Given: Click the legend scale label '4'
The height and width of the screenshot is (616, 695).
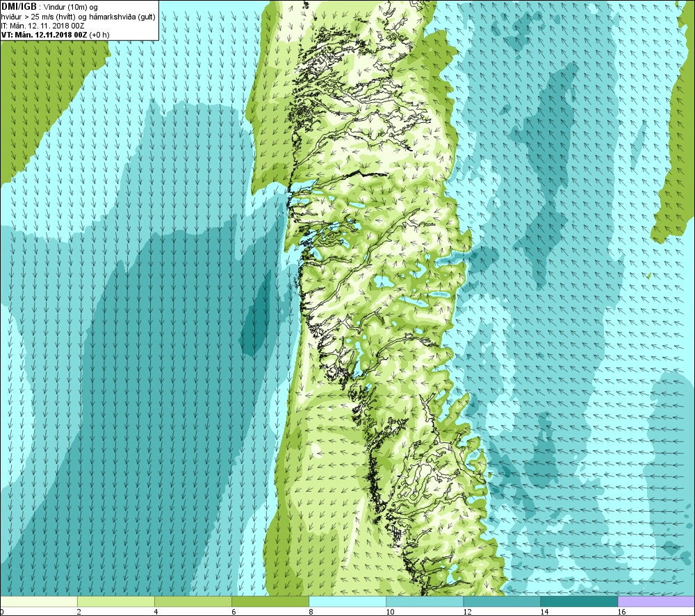Looking at the screenshot, I should pyautogui.click(x=156, y=612).
